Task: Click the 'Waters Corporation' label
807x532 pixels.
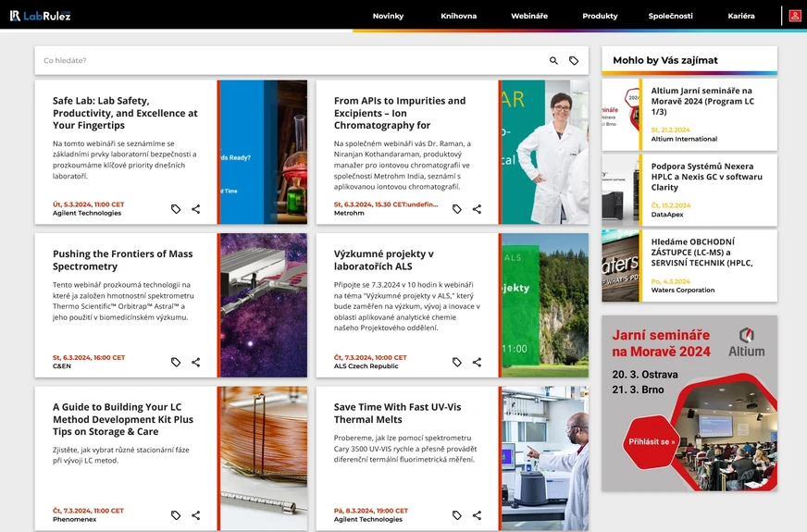Action: (x=683, y=291)
